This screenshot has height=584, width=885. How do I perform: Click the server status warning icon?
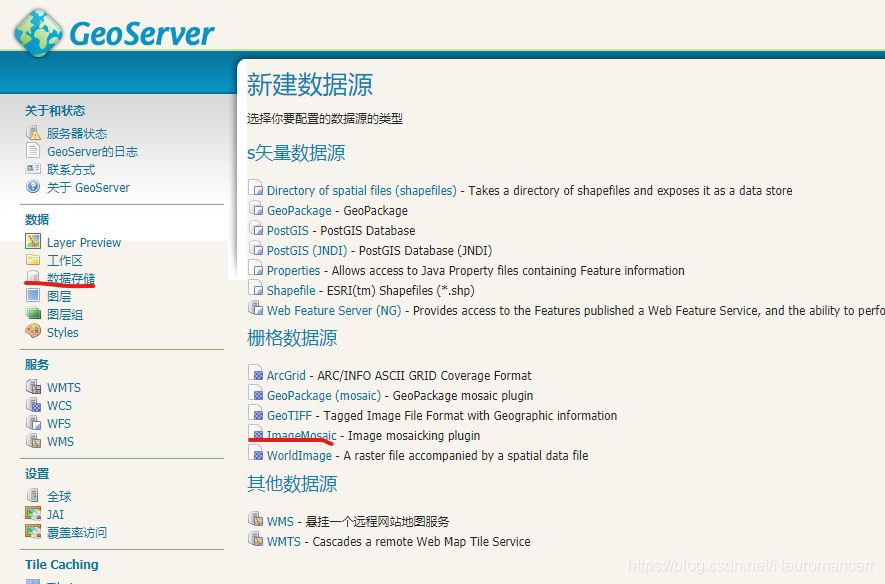tap(33, 133)
